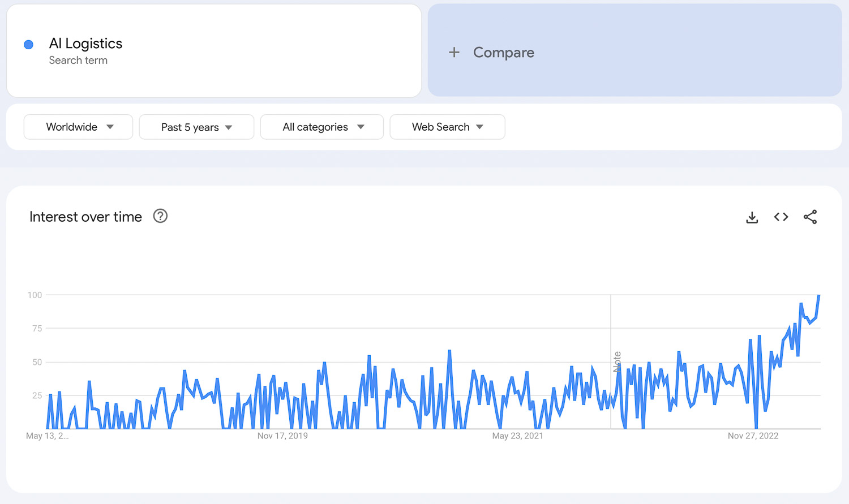Image resolution: width=849 pixels, height=504 pixels.
Task: Open the Past 5 years dropdown
Action: point(196,127)
